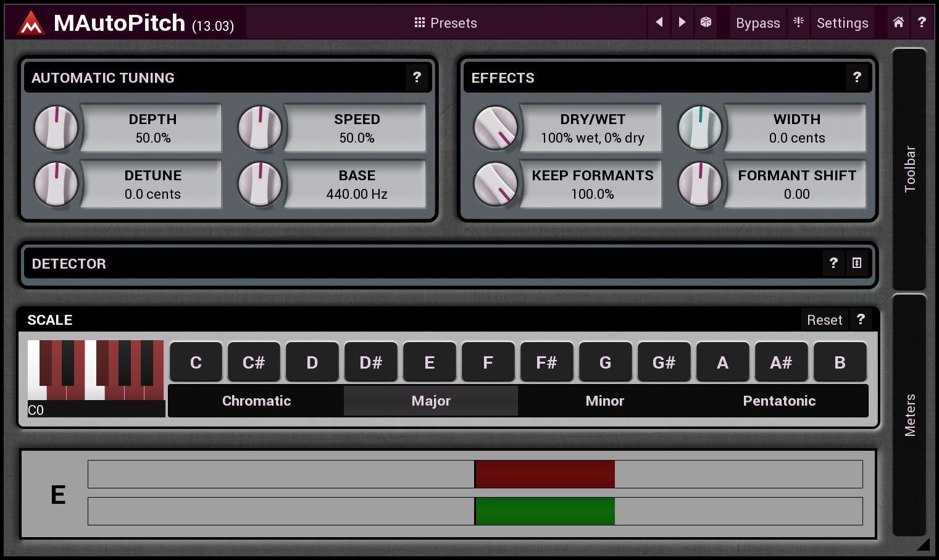Toggle the Bypass button

click(x=757, y=23)
